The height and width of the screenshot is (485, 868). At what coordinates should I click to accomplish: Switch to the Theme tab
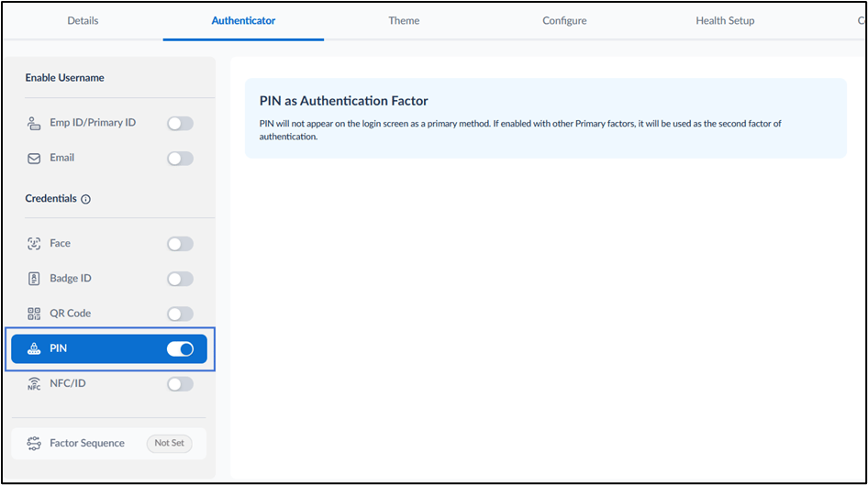404,20
